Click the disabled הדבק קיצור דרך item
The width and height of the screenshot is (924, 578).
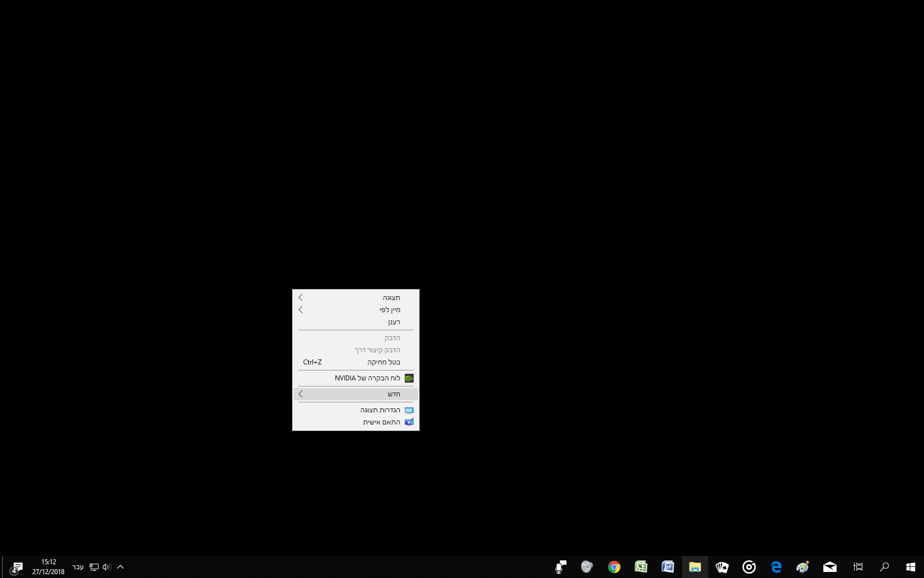click(x=356, y=350)
